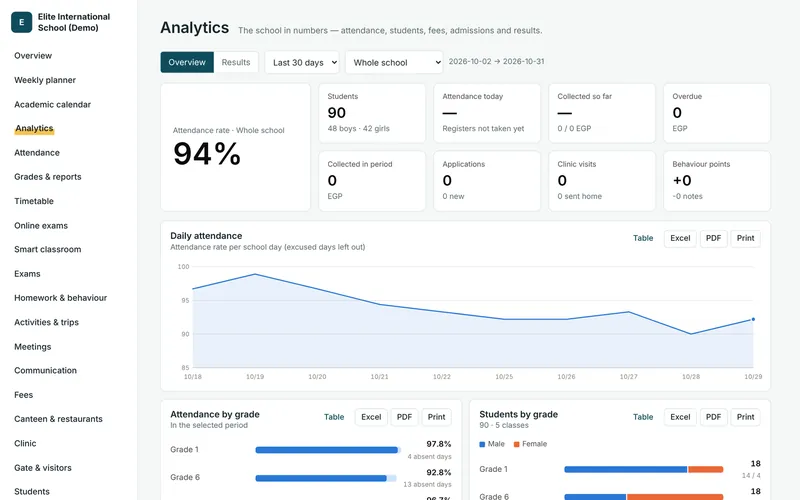Click Grade 6 attendance progress bar
800x500 pixels.
[326, 478]
